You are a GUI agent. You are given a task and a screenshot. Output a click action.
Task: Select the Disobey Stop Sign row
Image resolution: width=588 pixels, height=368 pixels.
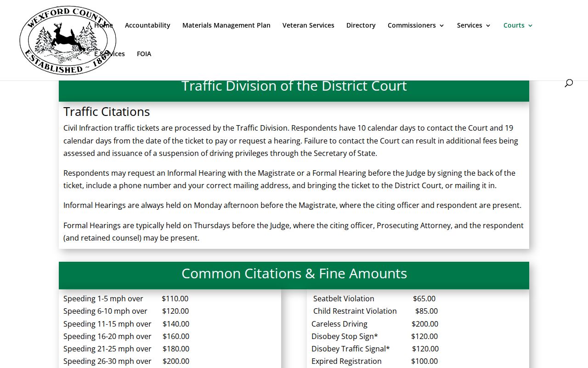point(375,336)
